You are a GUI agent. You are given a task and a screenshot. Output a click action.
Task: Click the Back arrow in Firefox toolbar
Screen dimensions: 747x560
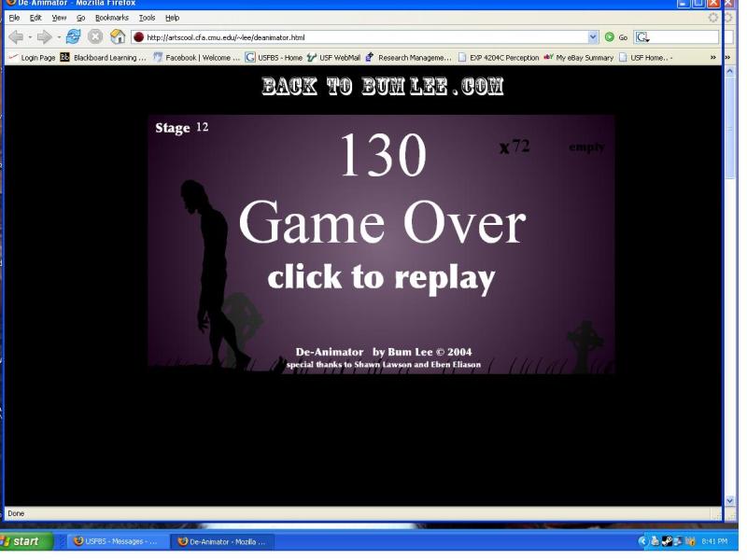pos(16,36)
